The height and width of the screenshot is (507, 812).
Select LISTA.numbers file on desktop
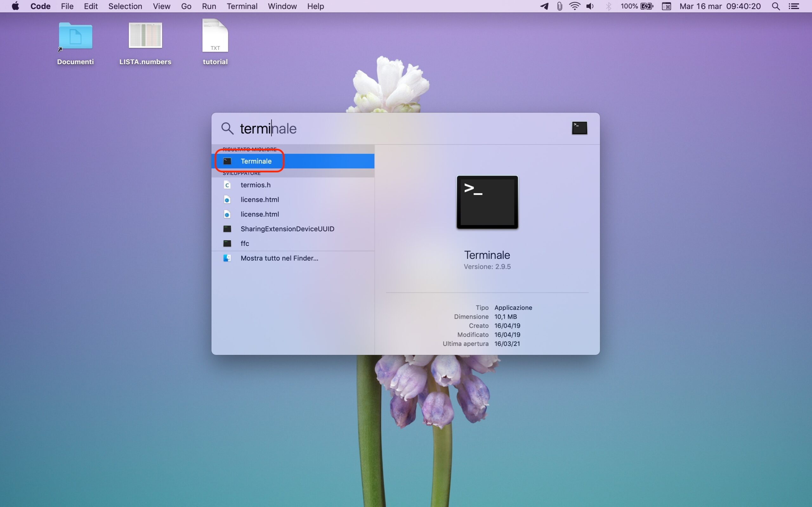[145, 35]
